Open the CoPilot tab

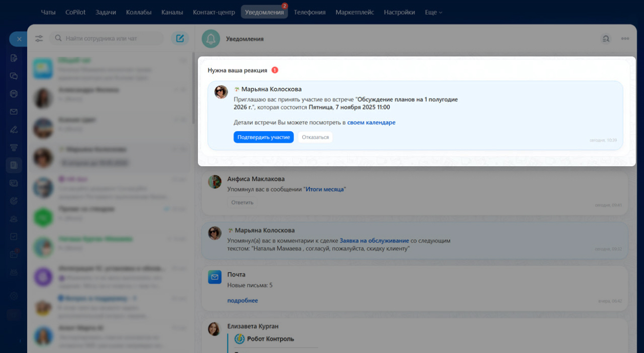point(75,12)
